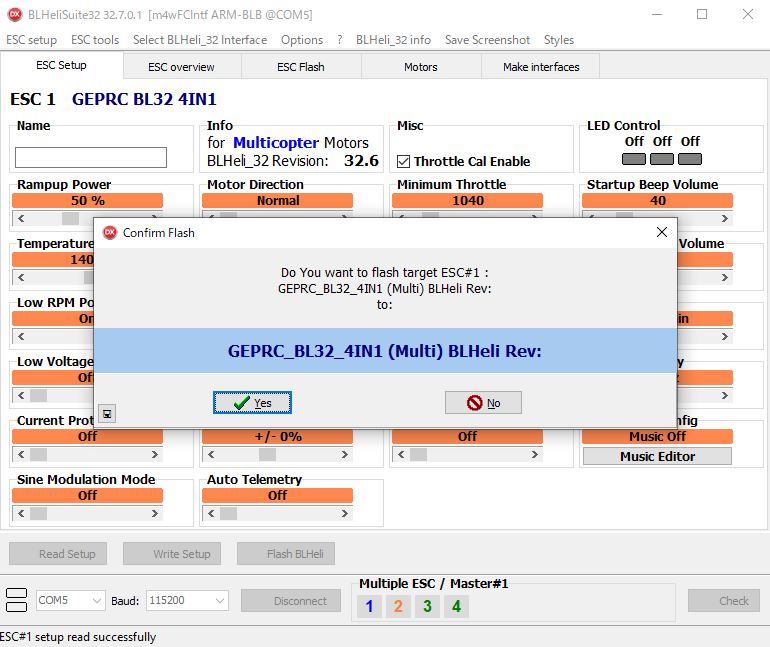Screen dimensions: 770x647
Task: Toggle first LED Control indicator
Action: pos(633,159)
